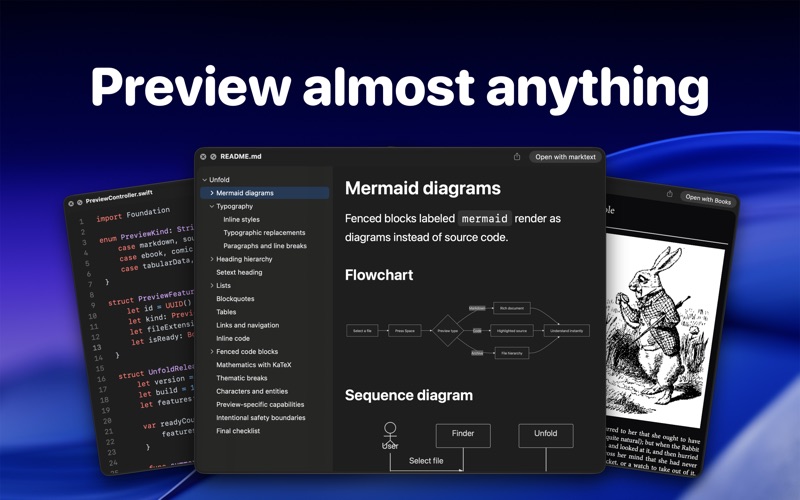Click the Preview type diamond node
800x500 pixels.
447,331
